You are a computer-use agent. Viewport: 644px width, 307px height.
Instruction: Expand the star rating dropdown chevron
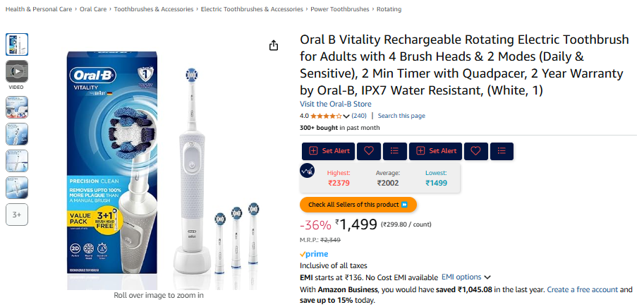346,116
